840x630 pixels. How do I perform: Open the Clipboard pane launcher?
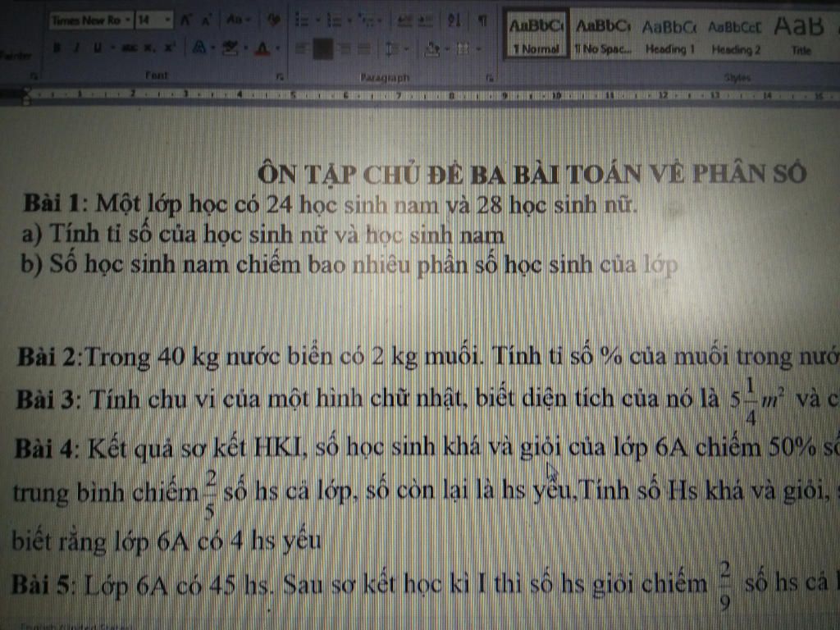click(x=34, y=76)
